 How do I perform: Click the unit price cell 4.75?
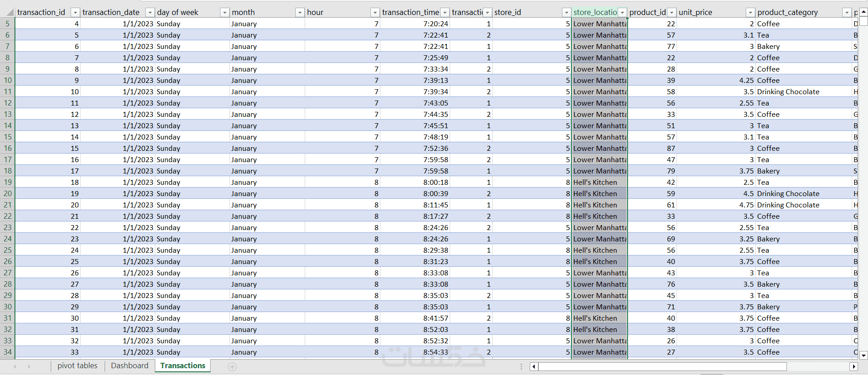(x=716, y=205)
